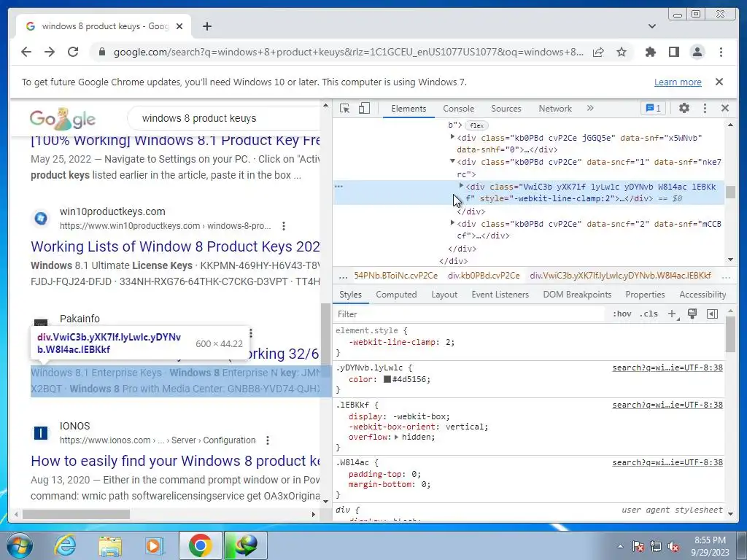Go forward with the browser forward arrow
The height and width of the screenshot is (560, 747).
pos(50,52)
